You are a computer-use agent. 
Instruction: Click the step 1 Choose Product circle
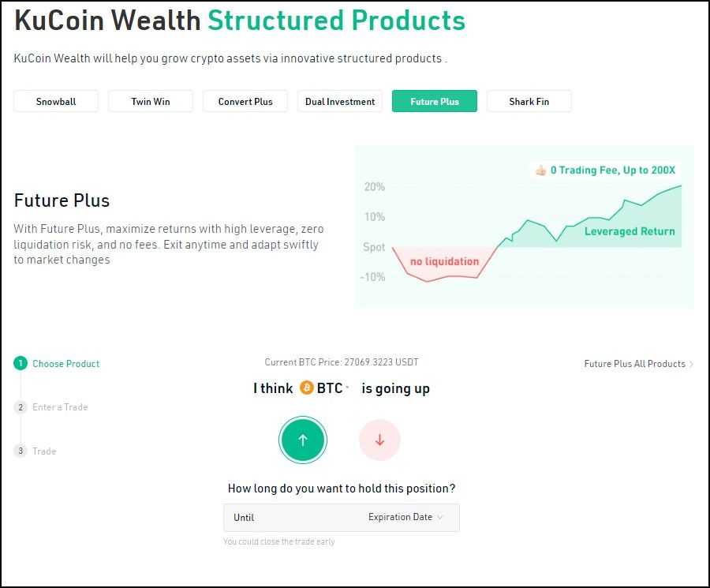21,363
